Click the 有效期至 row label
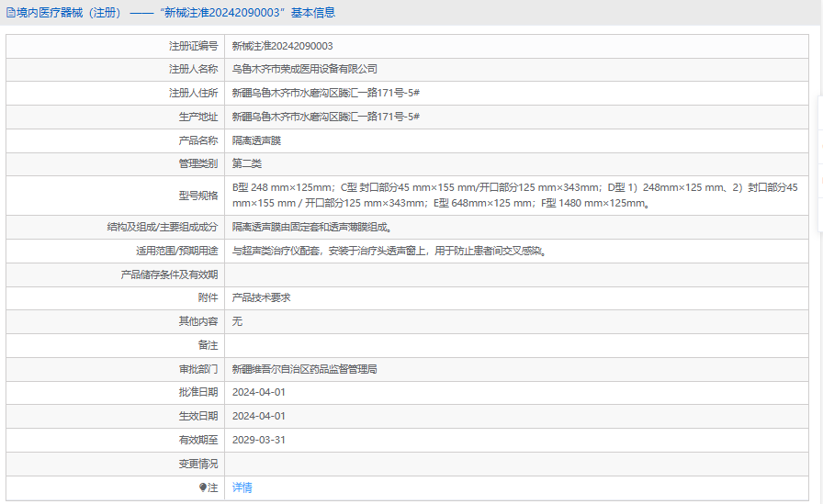This screenshot has width=823, height=504. [198, 440]
